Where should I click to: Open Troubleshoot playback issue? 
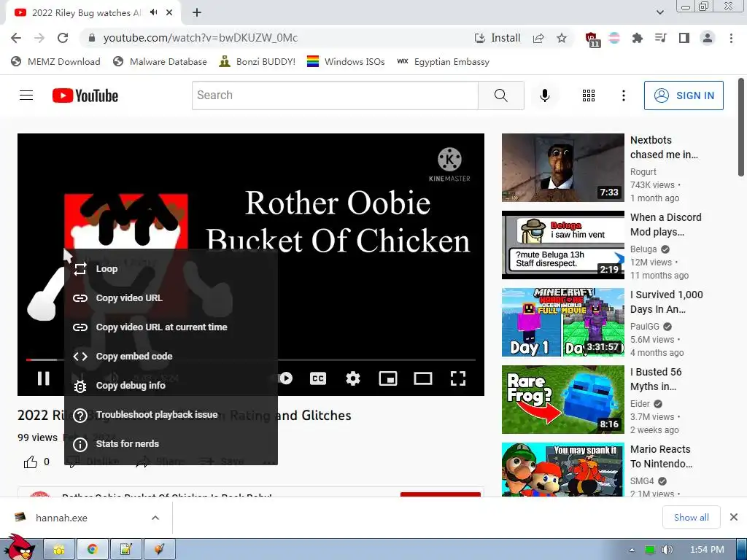[x=171, y=415]
